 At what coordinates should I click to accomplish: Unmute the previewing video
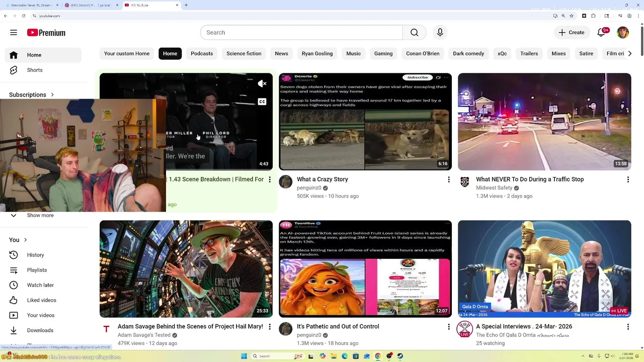click(262, 84)
